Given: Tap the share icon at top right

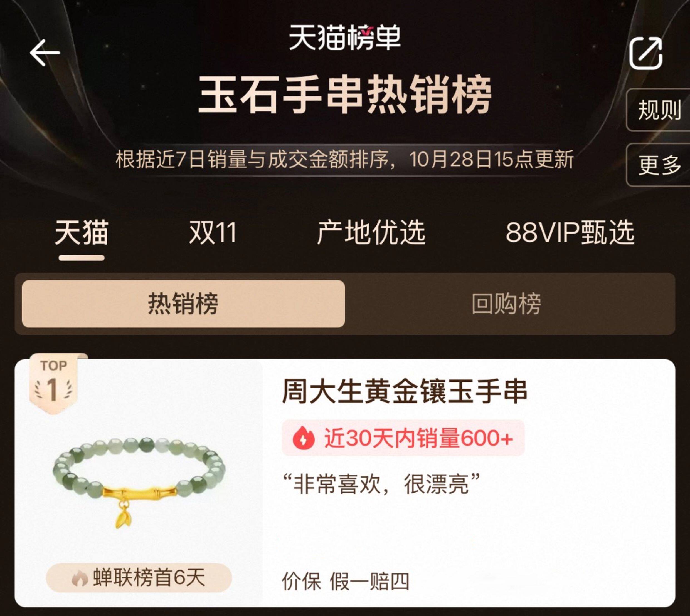Looking at the screenshot, I should click(x=646, y=53).
